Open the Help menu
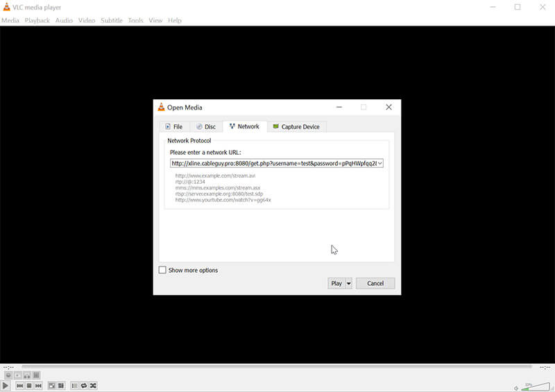 pos(175,21)
